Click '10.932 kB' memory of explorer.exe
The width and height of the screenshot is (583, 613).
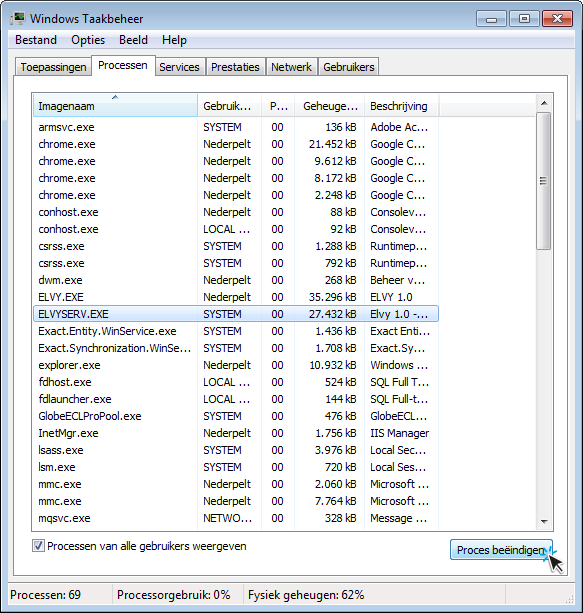point(333,365)
